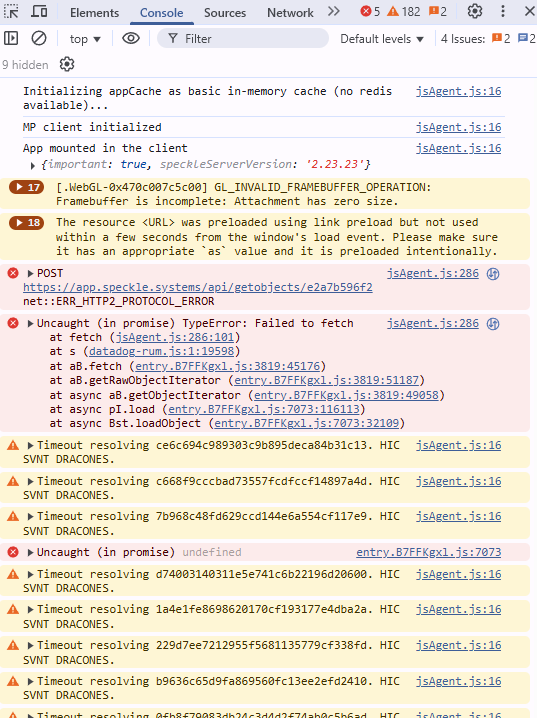Open the app.speckle.systems getobjects URL link
The width and height of the screenshot is (537, 718).
[x=198, y=287]
